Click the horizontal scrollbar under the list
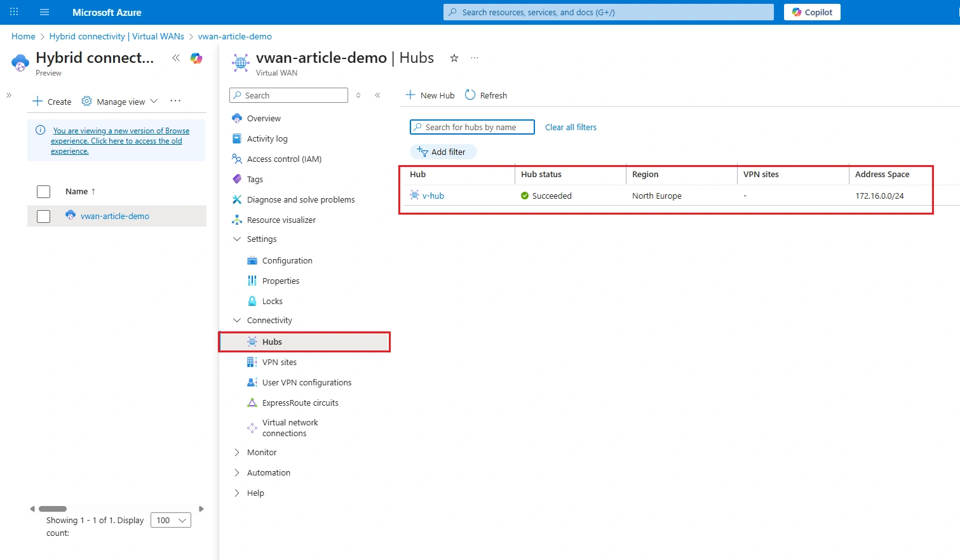Image resolution: width=960 pixels, height=560 pixels. 53,509
